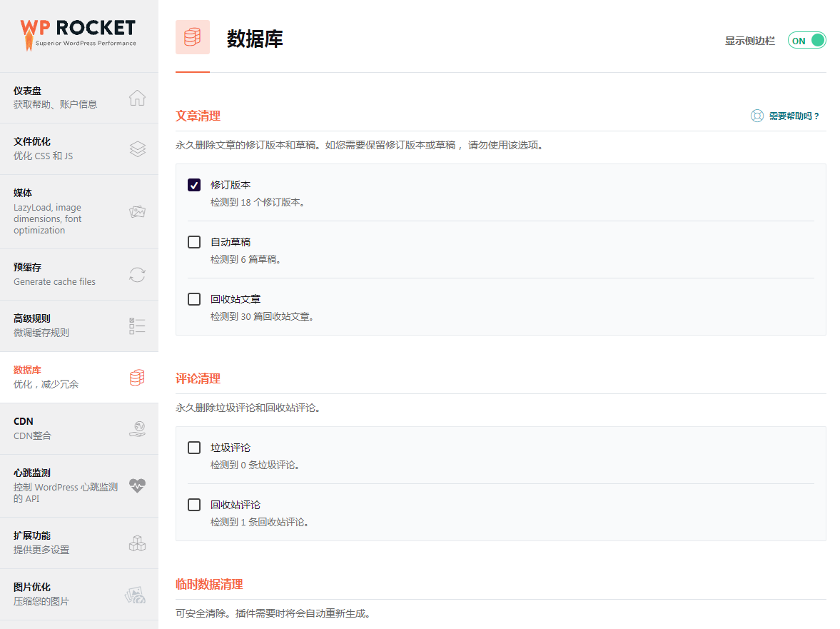
Task: Click the add-ons cubes icon
Action: pos(137,543)
